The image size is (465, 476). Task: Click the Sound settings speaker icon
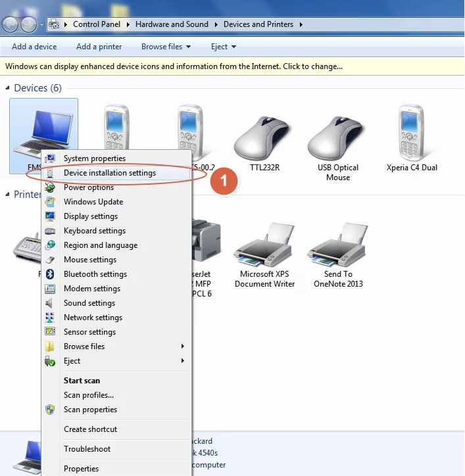49,303
